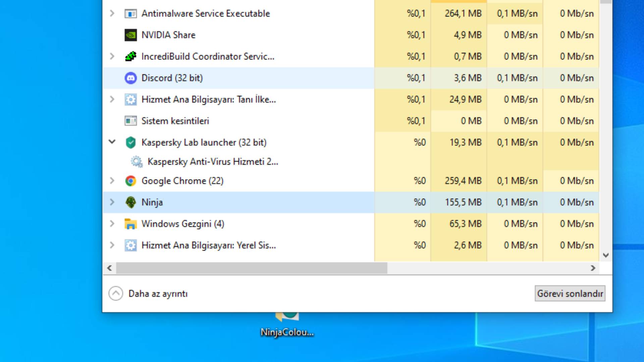Select the Discord (32 bit) process name
Image resolution: width=644 pixels, height=362 pixels.
(x=172, y=78)
